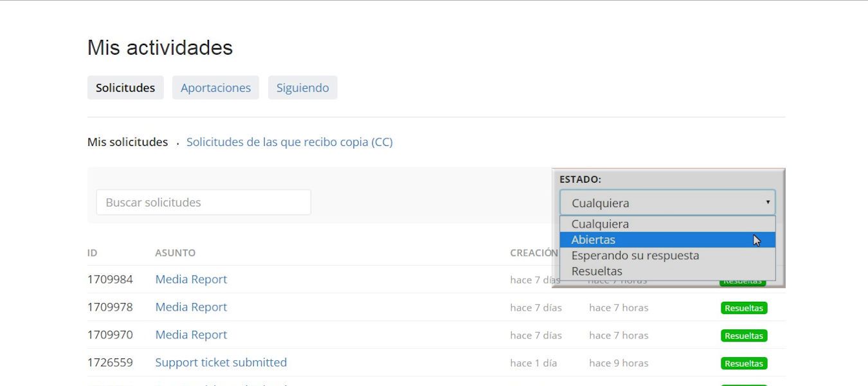Open the Support ticket submitted request
This screenshot has width=868, height=386.
click(221, 362)
